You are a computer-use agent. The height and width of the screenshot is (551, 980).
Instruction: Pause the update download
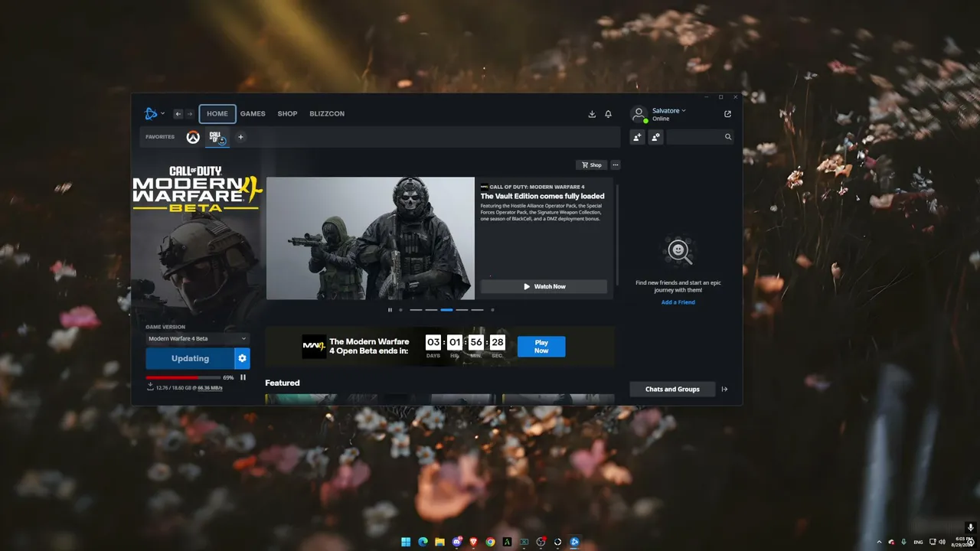[243, 377]
